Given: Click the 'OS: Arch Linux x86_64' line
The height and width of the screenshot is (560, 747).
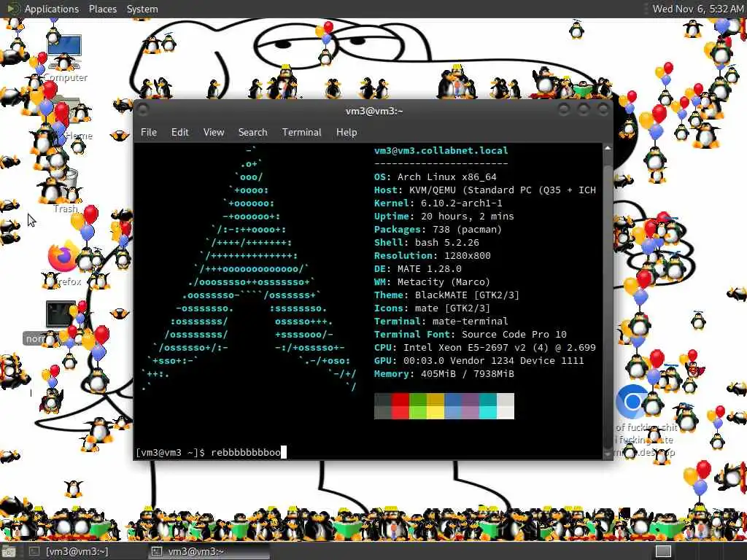Looking at the screenshot, I should pyautogui.click(x=436, y=176).
